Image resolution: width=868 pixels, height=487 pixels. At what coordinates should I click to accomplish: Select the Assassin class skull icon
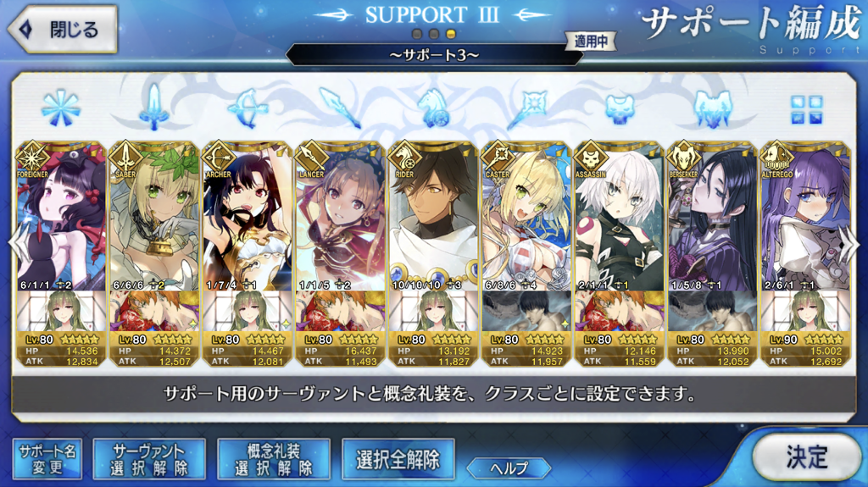pos(620,108)
